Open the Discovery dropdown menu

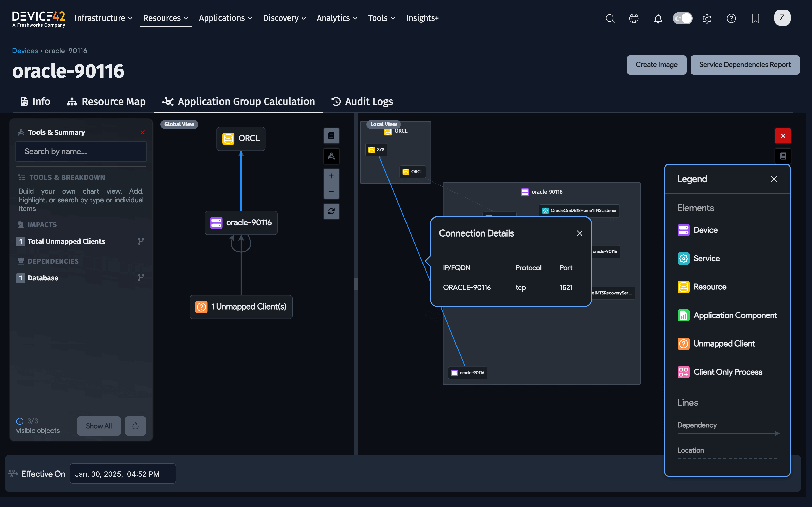(x=284, y=18)
